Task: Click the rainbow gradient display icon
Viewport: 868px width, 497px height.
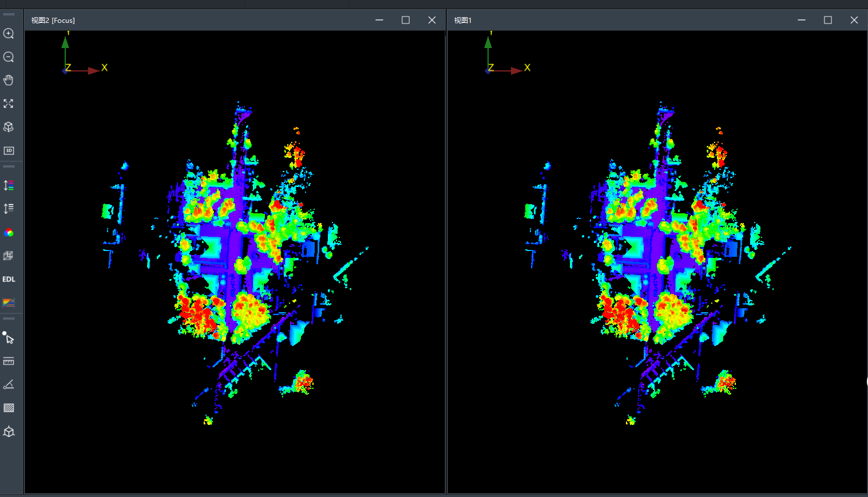Action: click(9, 303)
